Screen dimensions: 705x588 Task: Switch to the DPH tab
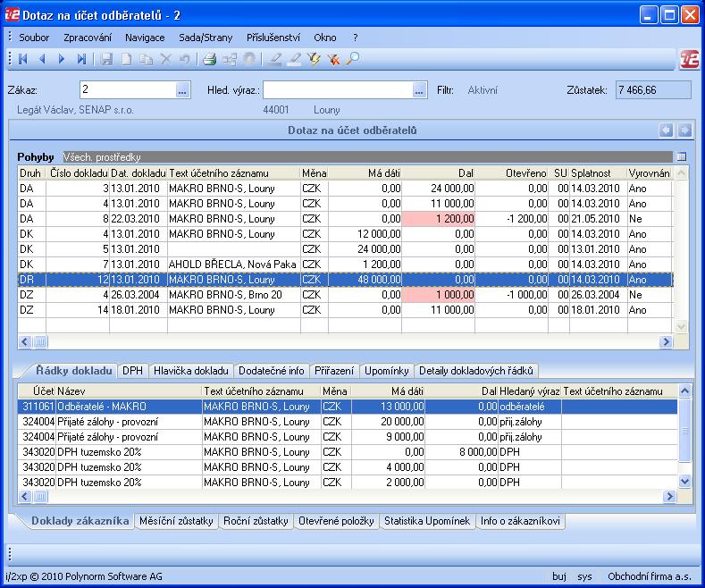point(132,371)
